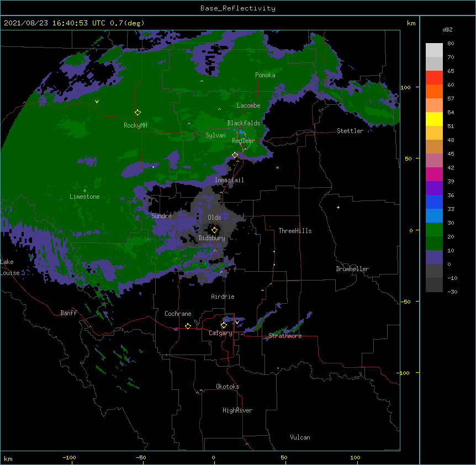Click the Blackfalds city label
Viewport: 476px width, 465px height.
point(244,123)
